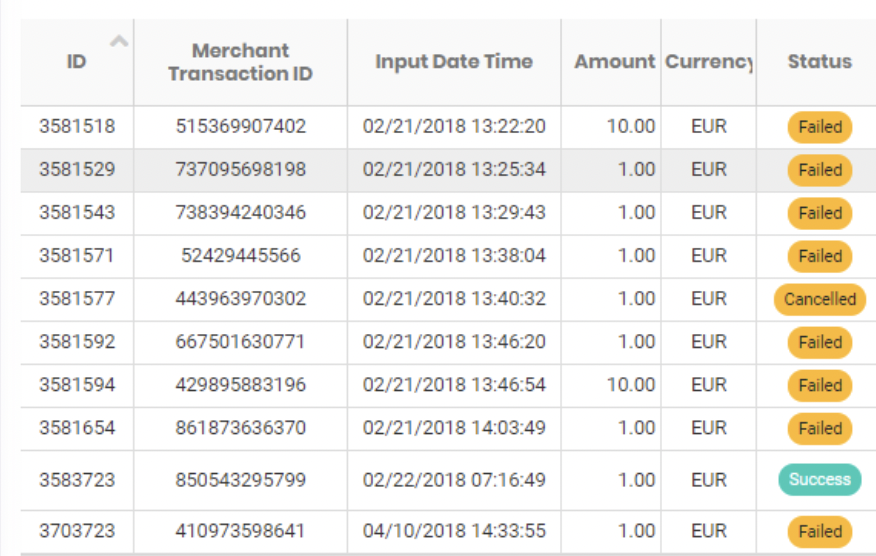Sort by Input Date Time header

pos(454,62)
